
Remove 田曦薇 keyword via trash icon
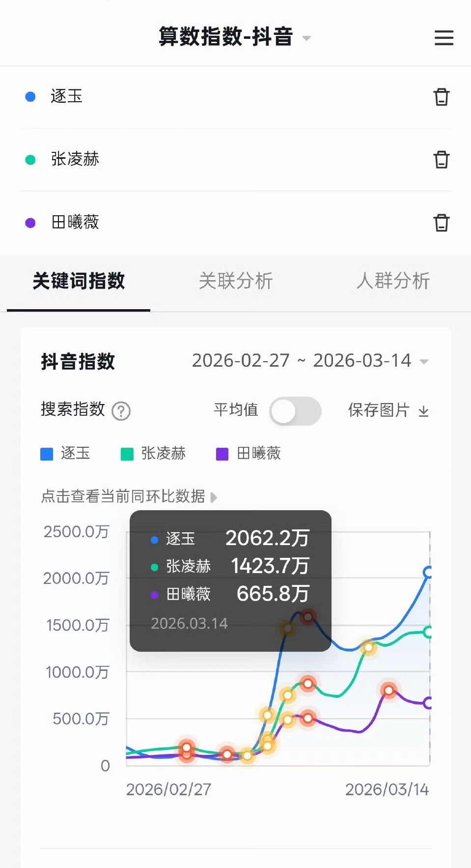click(x=441, y=222)
